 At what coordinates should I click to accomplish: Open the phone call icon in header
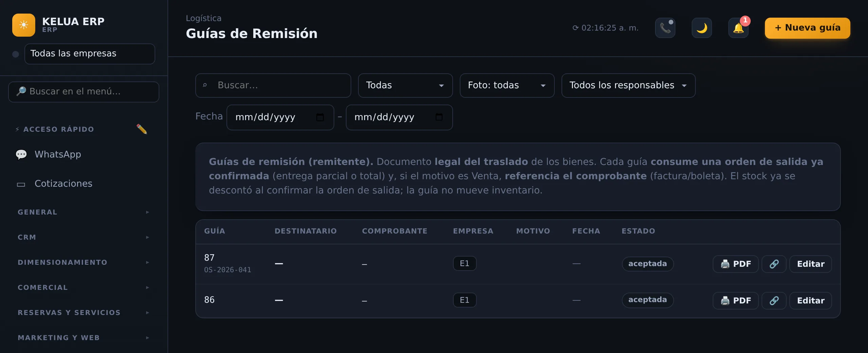click(x=665, y=28)
